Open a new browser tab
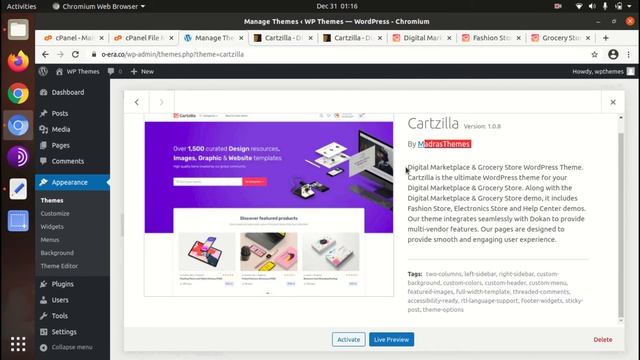The image size is (640, 360). coord(606,38)
